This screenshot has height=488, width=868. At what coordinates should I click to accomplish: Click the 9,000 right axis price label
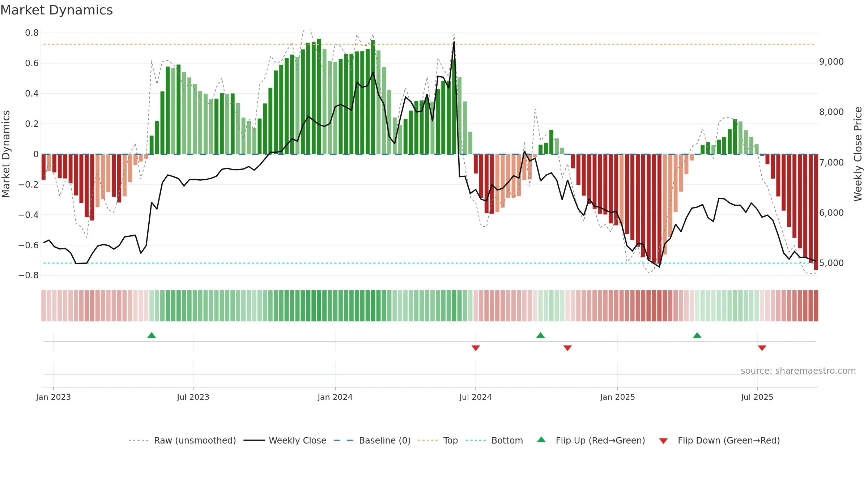tap(831, 62)
